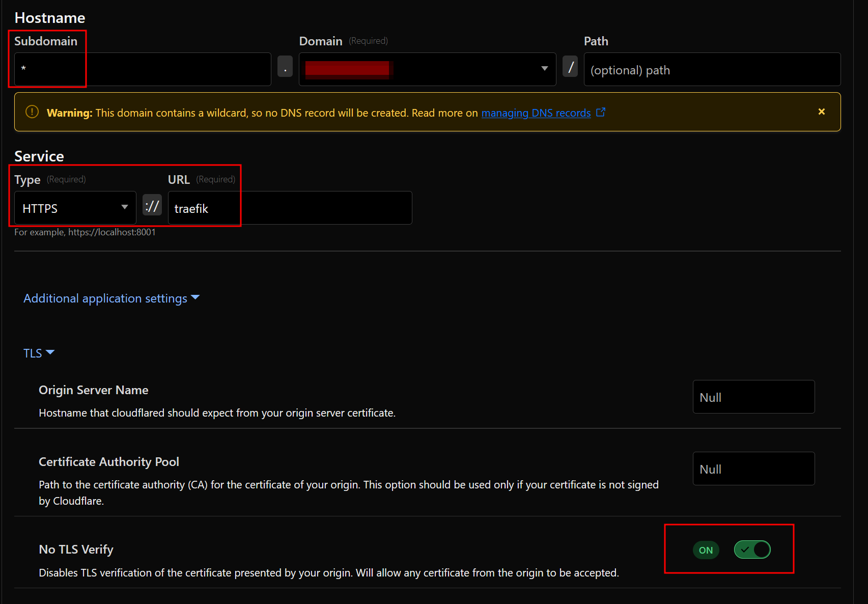
Task: Click the green ON indicator for No TLS Verify
Action: tap(706, 550)
